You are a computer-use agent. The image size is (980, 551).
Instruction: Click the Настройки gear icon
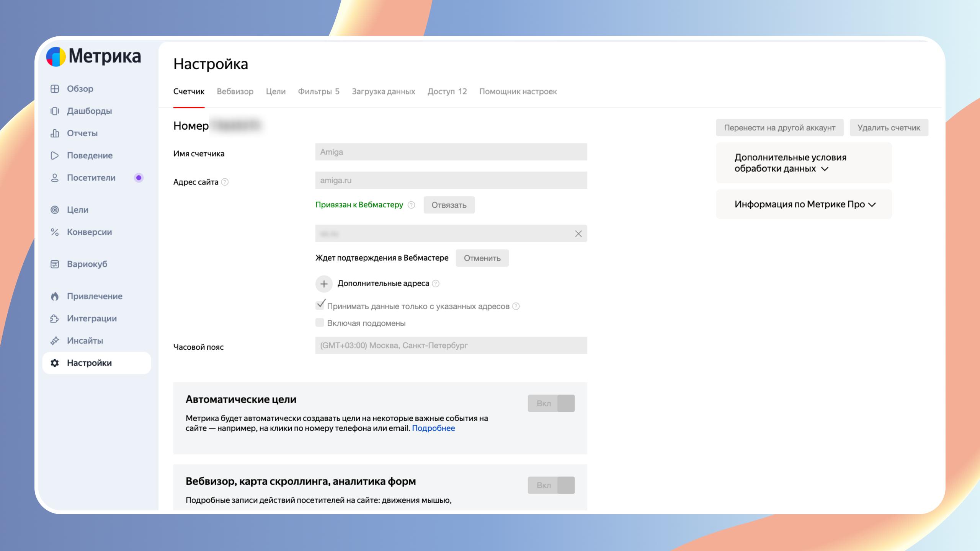[55, 363]
